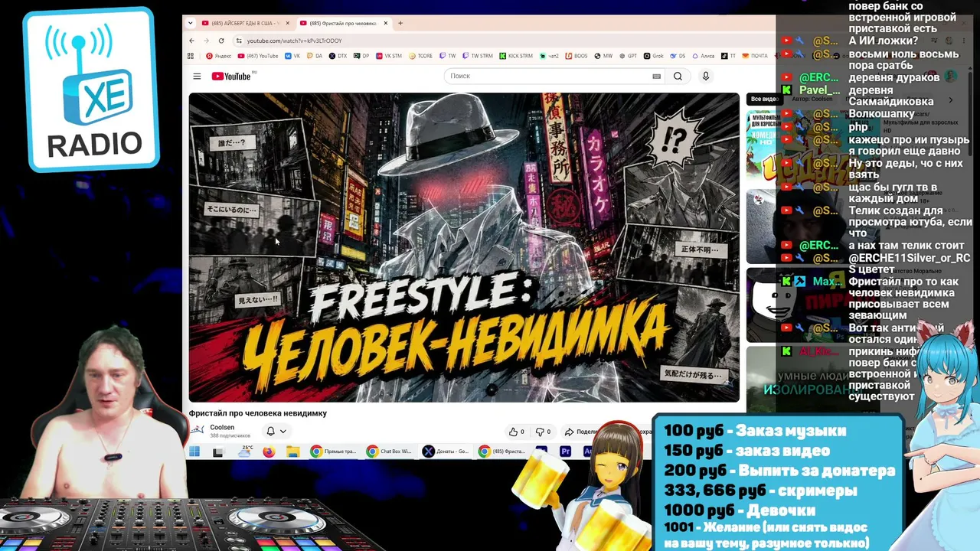Open the "(467) YouTube" bookmark
This screenshot has height=551, width=980.
(258, 56)
